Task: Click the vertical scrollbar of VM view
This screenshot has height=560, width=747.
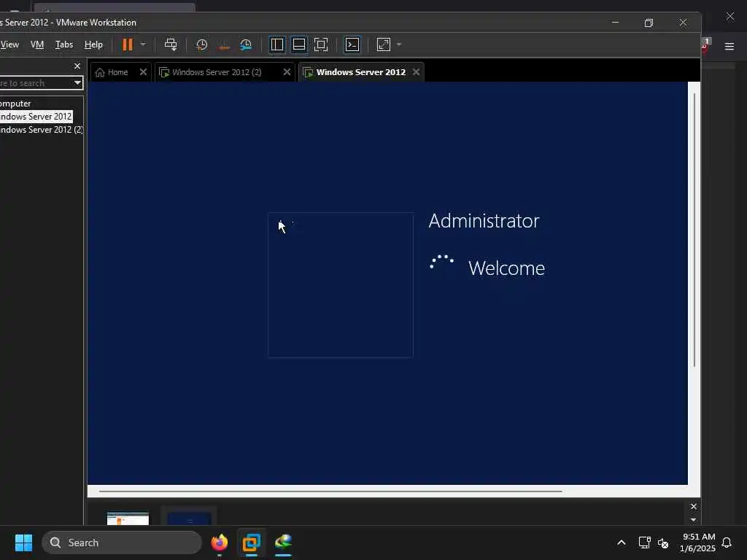Action: pos(694,230)
